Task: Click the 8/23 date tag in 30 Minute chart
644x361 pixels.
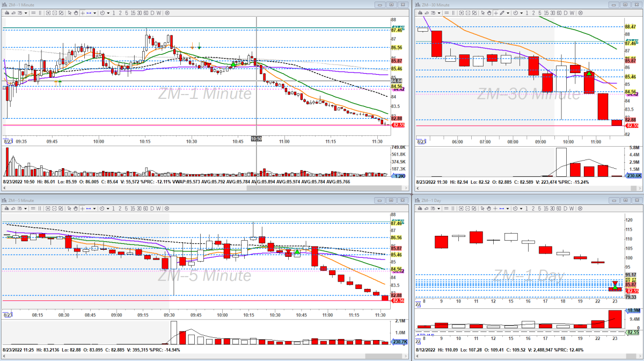Action: [421, 142]
